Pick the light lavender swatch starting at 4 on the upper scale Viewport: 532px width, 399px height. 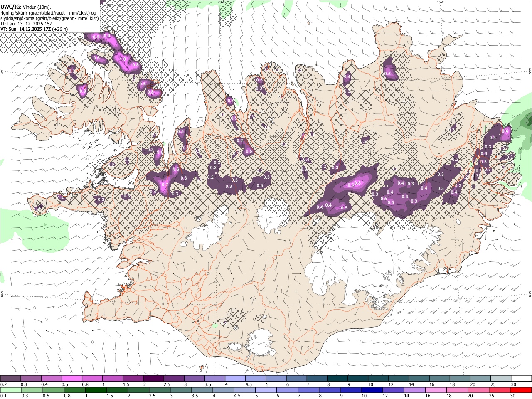pos(235,378)
